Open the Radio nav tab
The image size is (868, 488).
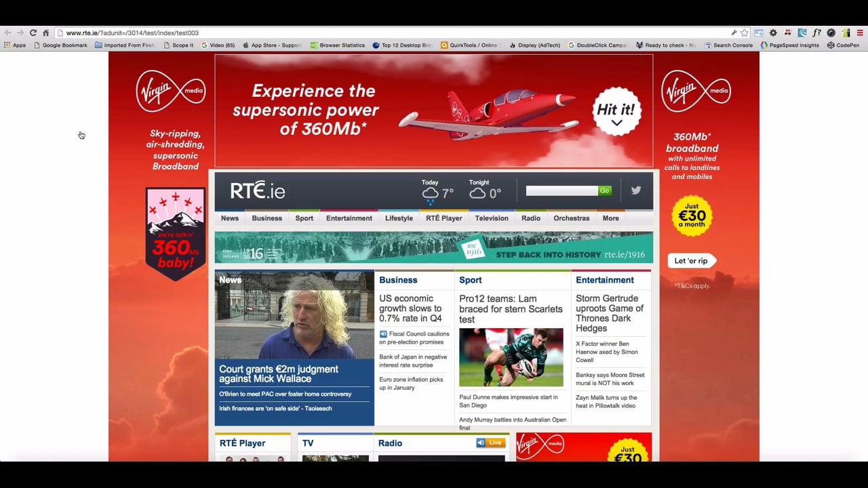[x=531, y=218]
